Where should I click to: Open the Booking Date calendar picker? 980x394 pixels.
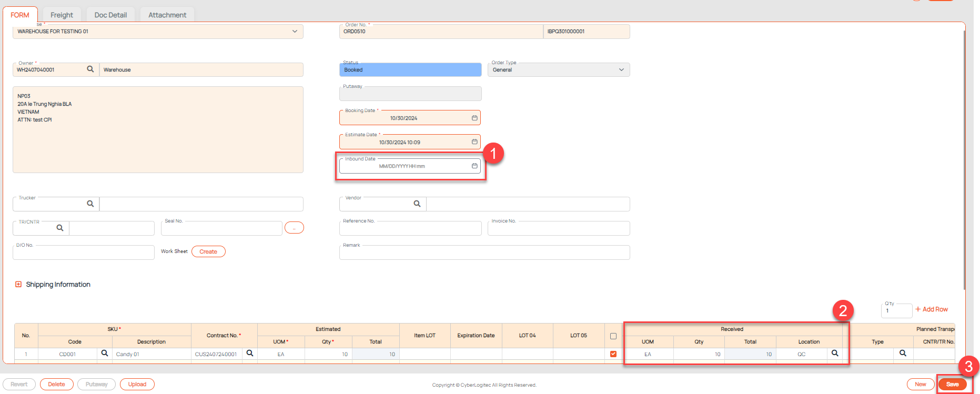pos(474,118)
